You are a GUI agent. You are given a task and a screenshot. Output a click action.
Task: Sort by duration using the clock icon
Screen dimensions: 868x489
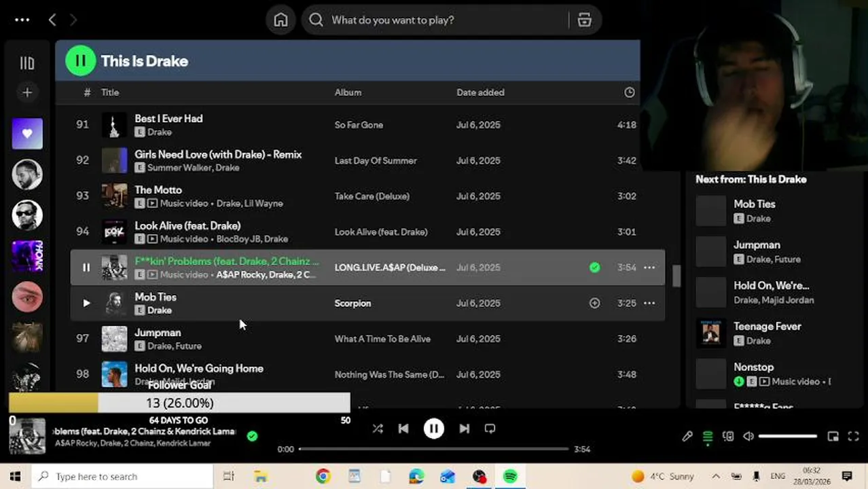630,92
